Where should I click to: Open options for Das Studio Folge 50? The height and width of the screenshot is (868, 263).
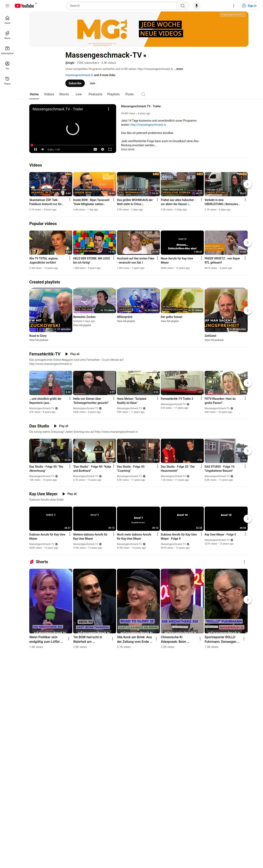(x=70, y=466)
